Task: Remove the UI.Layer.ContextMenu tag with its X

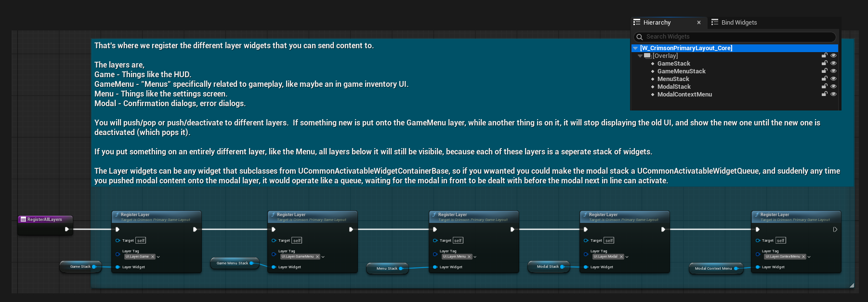Action: tap(803, 257)
